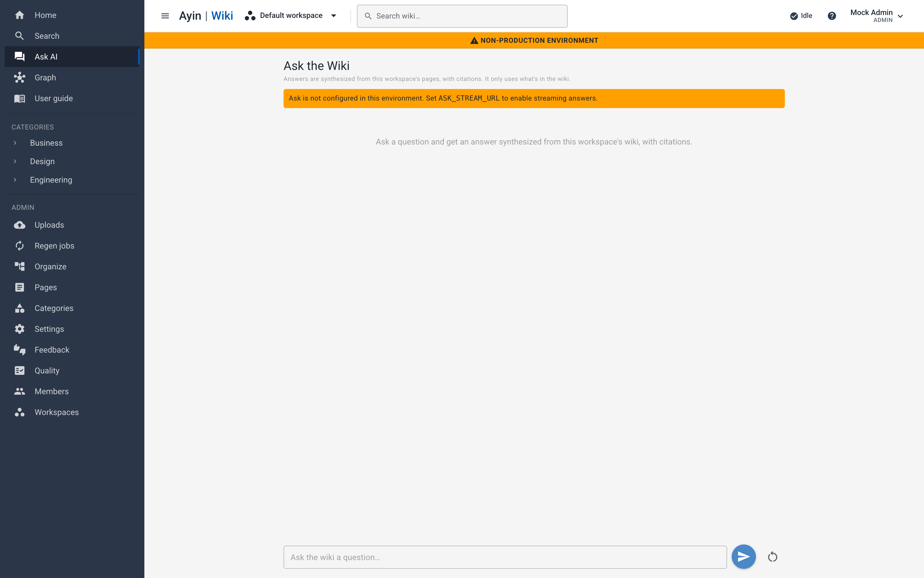
Task: Click the Feedback thumbs icon
Action: click(x=19, y=350)
